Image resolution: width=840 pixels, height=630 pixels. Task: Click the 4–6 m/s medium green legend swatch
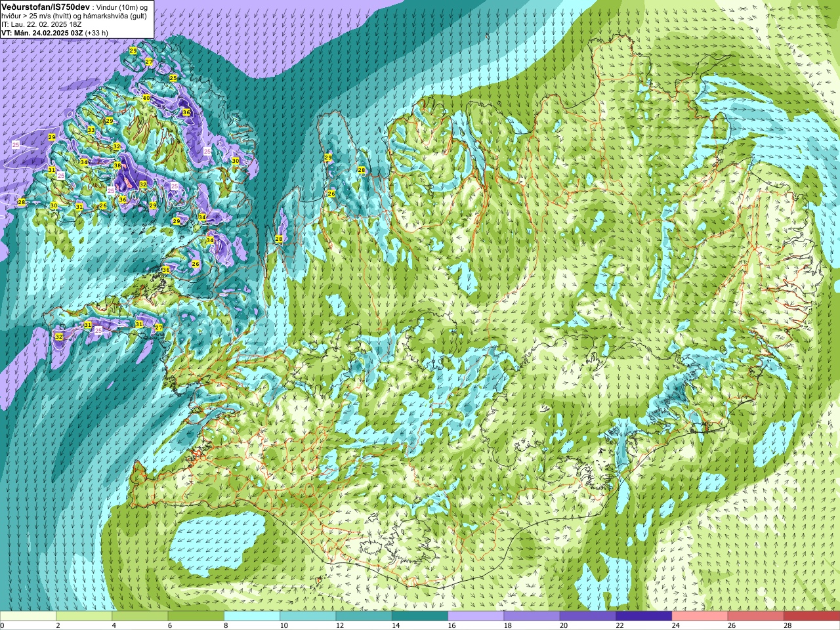point(140,616)
